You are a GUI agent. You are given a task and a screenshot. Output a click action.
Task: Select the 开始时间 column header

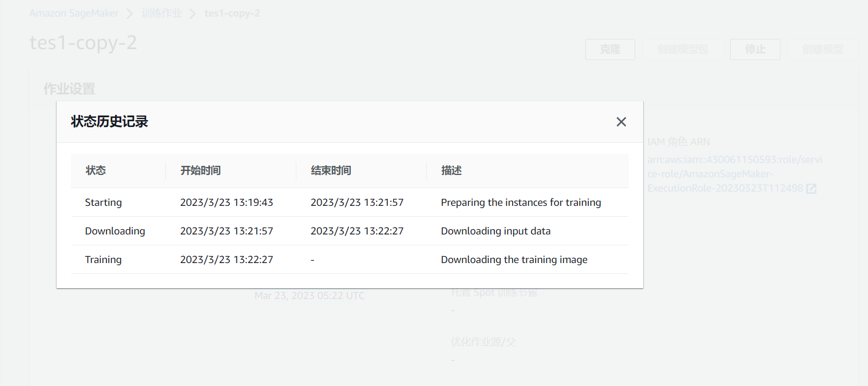(x=200, y=170)
